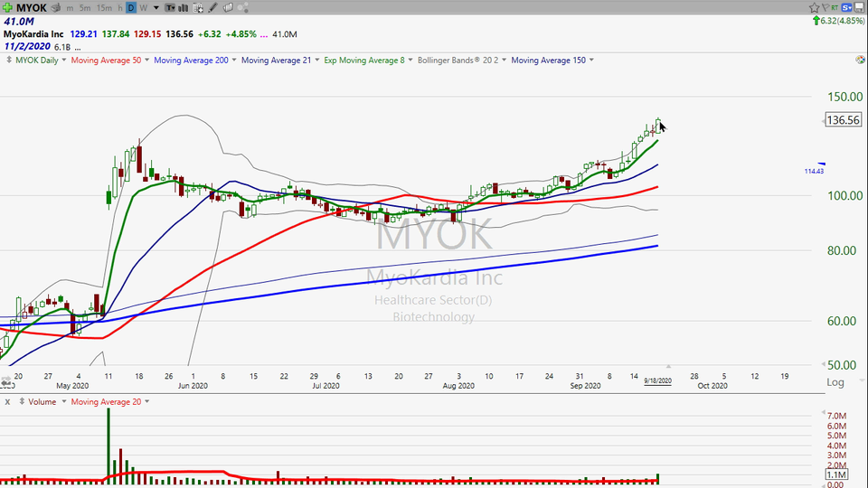The width and height of the screenshot is (868, 488).
Task: Click the magenta ellipsis after +4.85%
Action: click(263, 34)
